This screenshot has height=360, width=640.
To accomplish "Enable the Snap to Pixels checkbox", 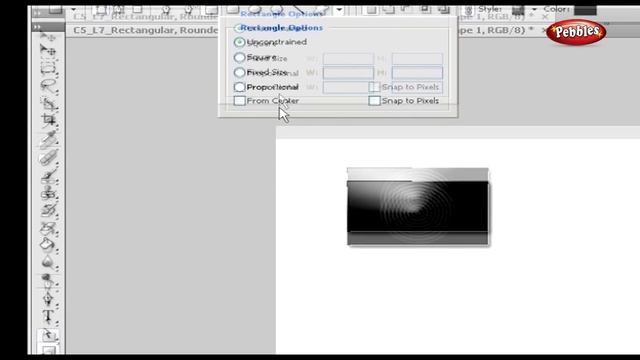I will pos(374,101).
